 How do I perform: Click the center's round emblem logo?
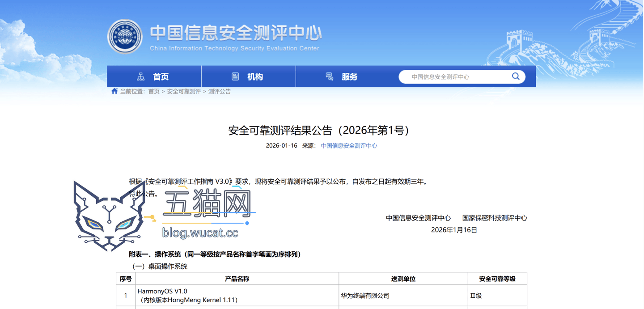click(125, 37)
